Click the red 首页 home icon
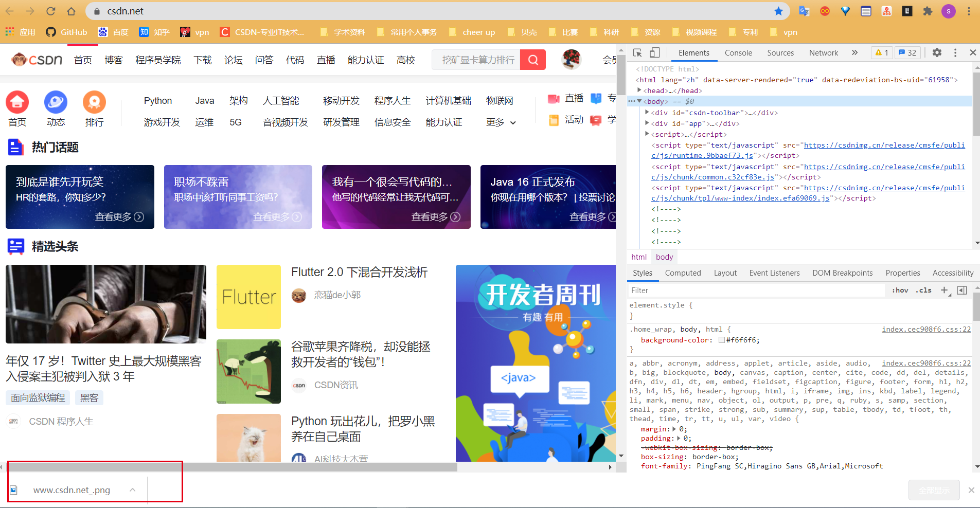This screenshot has width=980, height=508. tap(17, 102)
